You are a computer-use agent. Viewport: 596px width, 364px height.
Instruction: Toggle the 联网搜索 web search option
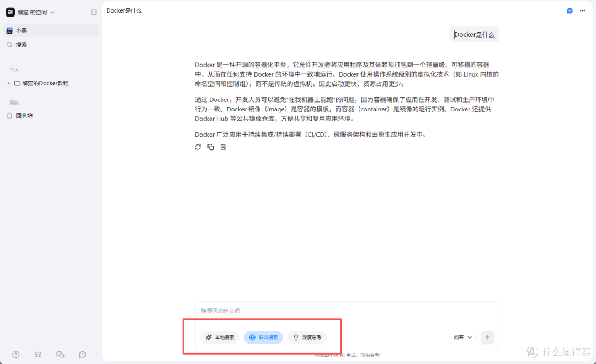(263, 337)
